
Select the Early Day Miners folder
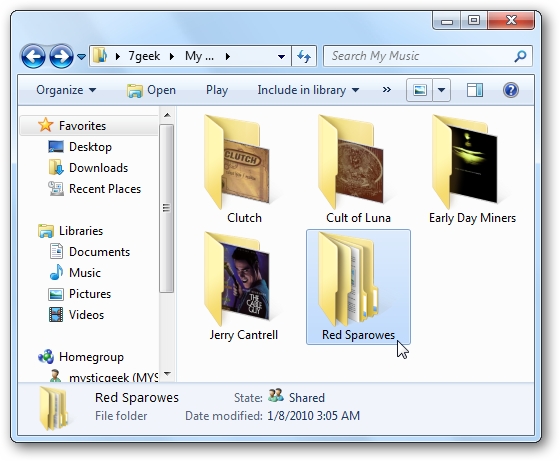pos(472,169)
